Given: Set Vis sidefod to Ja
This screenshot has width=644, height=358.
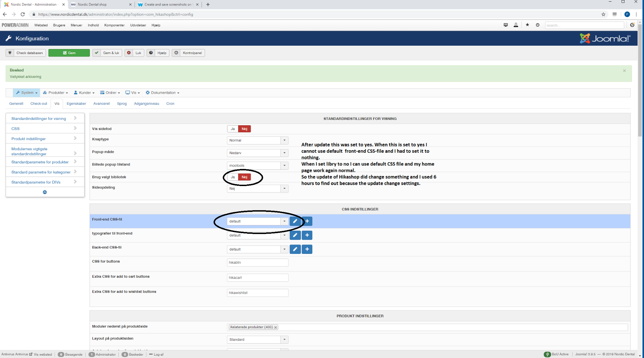Looking at the screenshot, I should pyautogui.click(x=232, y=129).
